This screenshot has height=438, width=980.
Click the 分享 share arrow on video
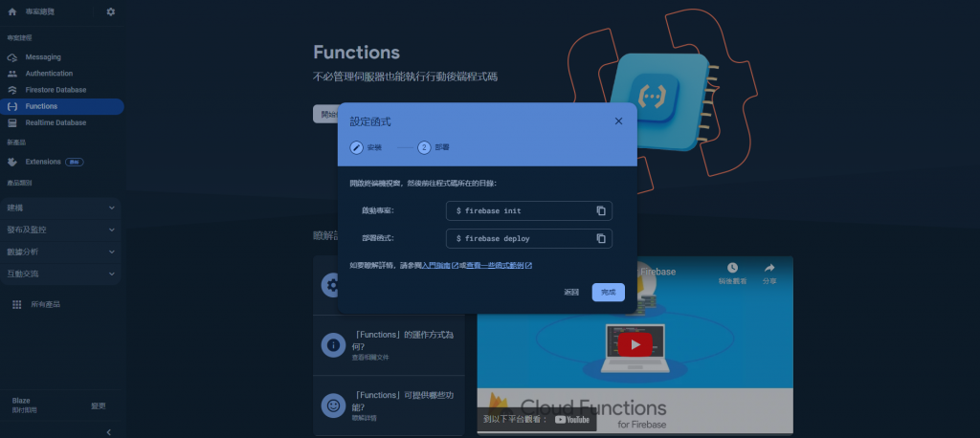(x=769, y=268)
